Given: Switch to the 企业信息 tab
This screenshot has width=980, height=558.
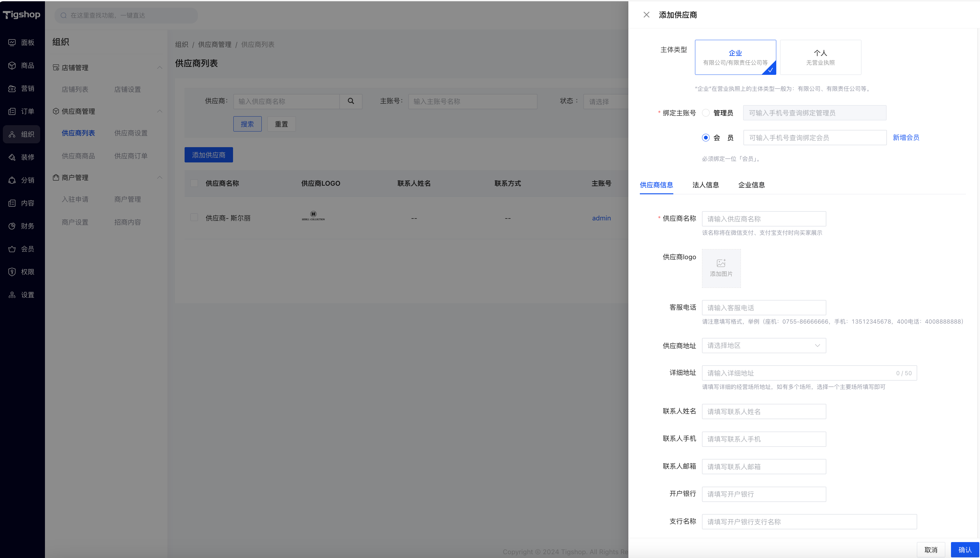Looking at the screenshot, I should tap(751, 185).
